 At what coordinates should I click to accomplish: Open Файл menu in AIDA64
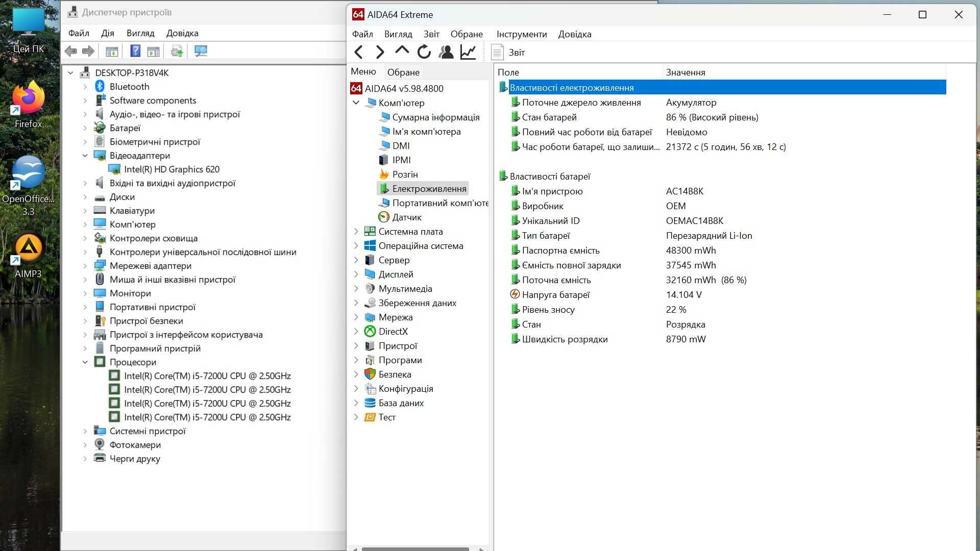pos(362,34)
